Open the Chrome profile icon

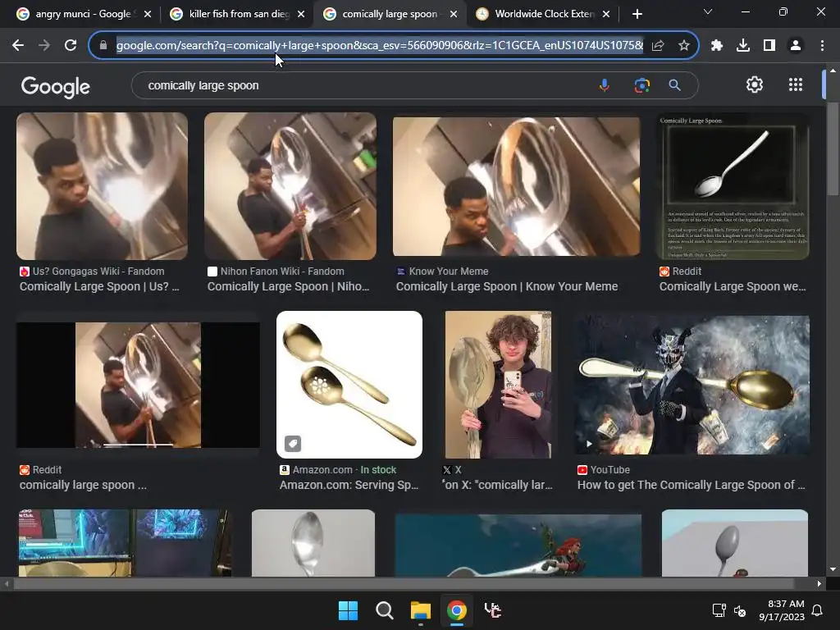[796, 46]
